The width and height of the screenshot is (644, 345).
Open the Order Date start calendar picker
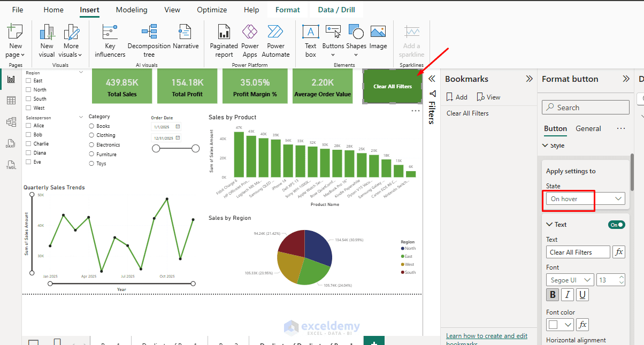pos(178,127)
